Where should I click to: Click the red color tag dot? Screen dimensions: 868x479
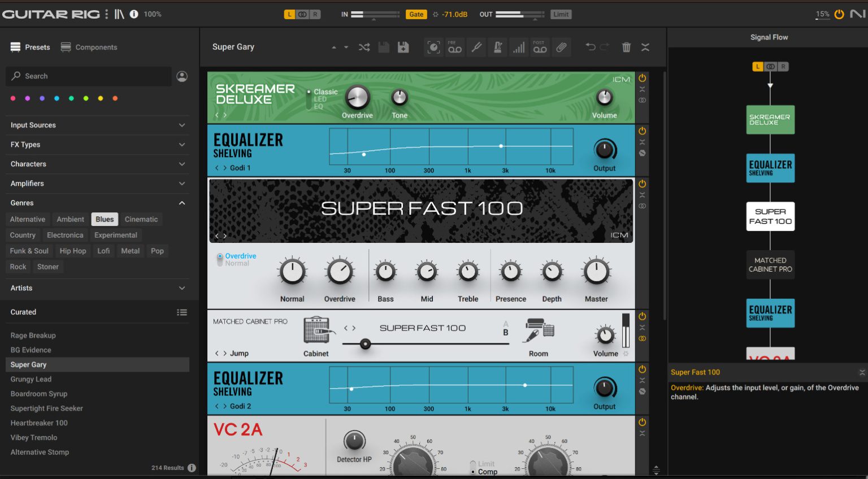point(12,98)
